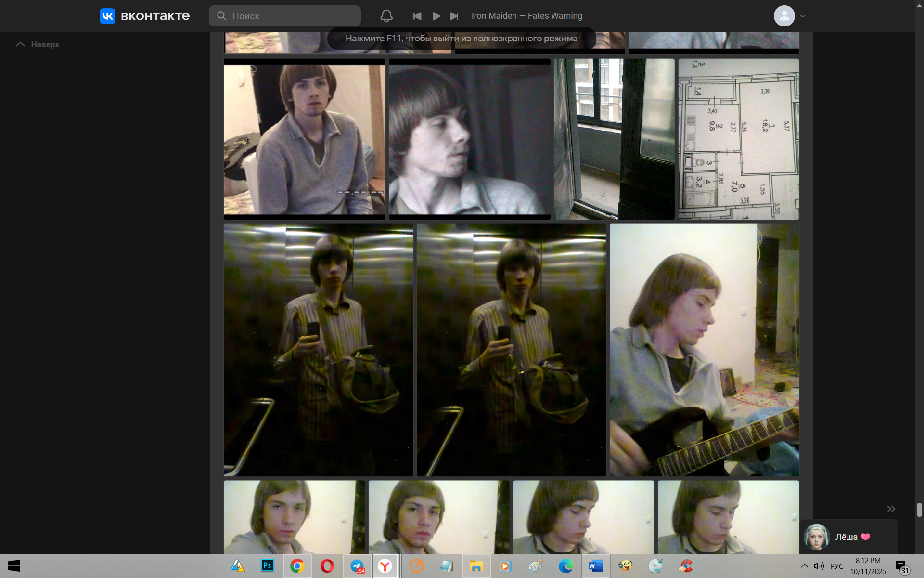Screen dimensions: 924x578
Task: Open Photoshop from the taskbar
Action: click(267, 566)
